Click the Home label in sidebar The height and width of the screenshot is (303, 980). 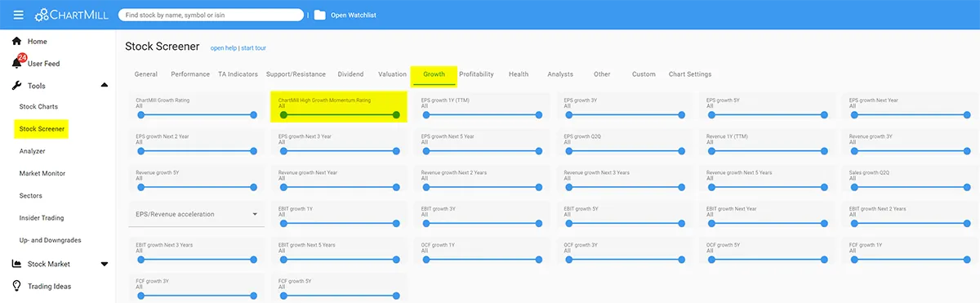tap(38, 41)
